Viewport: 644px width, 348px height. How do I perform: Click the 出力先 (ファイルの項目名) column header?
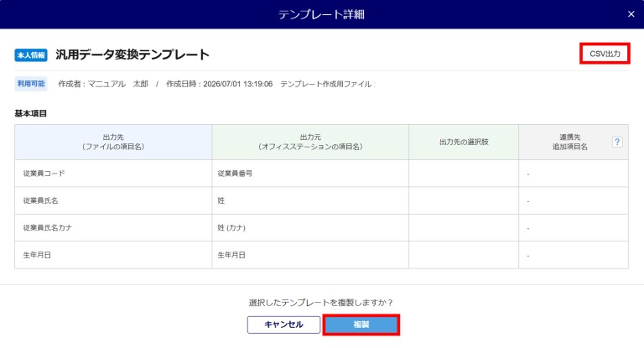pyautogui.click(x=113, y=143)
